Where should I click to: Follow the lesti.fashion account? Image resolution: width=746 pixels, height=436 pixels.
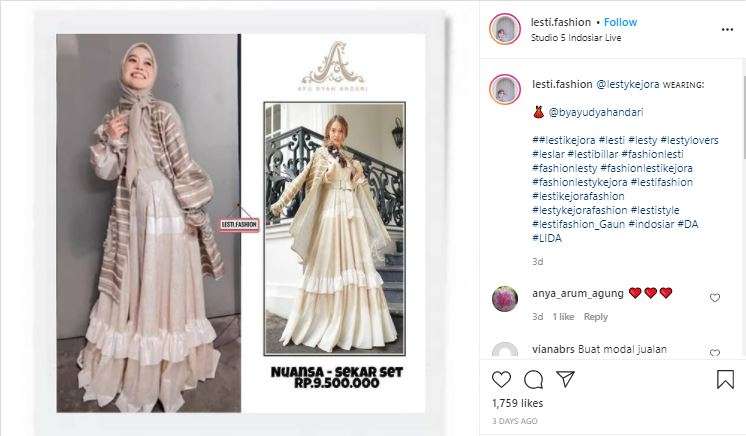[620, 22]
